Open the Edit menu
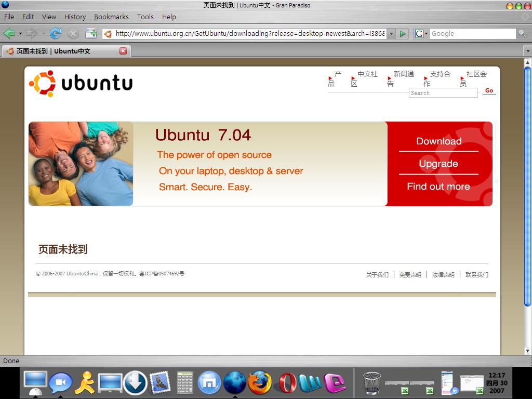This screenshot has width=532, height=399. click(28, 17)
